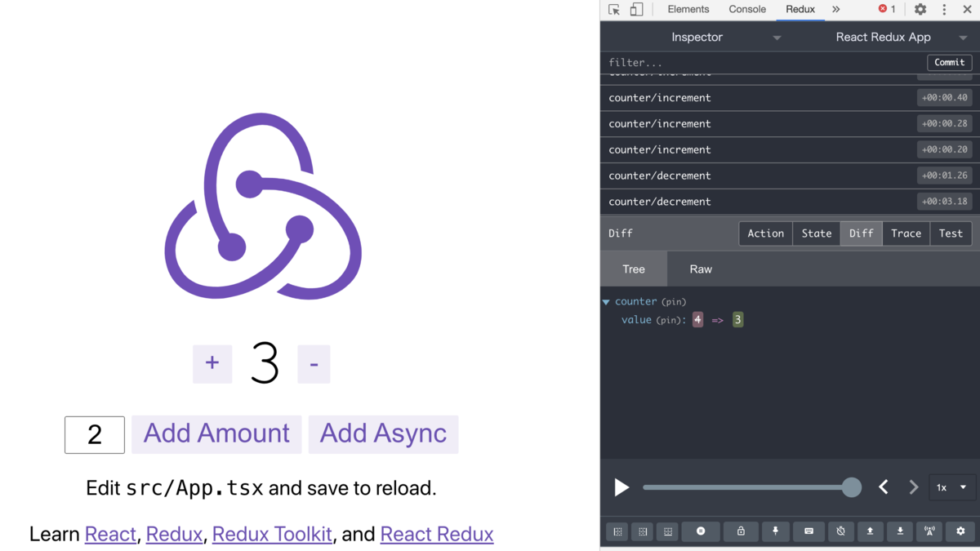
Task: Select the Action inspector tab
Action: click(765, 233)
